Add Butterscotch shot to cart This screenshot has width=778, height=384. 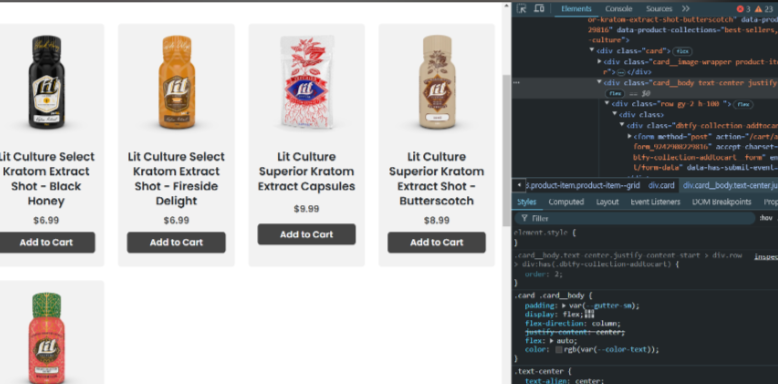pos(437,243)
